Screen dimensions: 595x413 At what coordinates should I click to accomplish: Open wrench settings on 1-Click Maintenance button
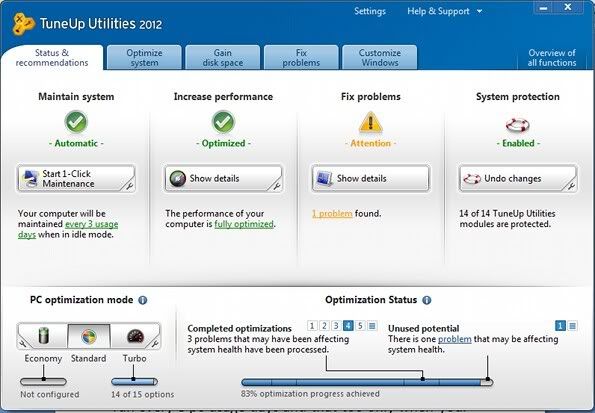(x=129, y=186)
